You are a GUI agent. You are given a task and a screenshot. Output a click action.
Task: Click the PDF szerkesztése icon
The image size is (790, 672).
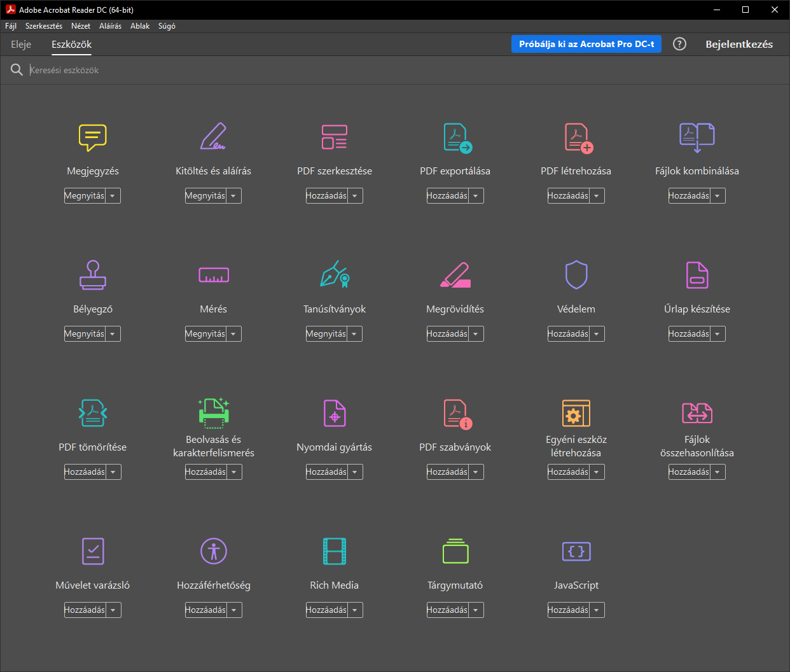click(x=335, y=137)
